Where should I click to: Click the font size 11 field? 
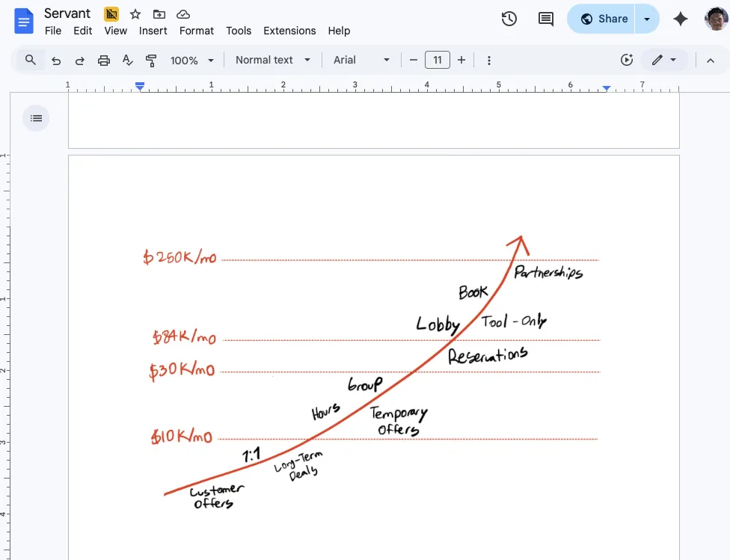[x=437, y=60]
